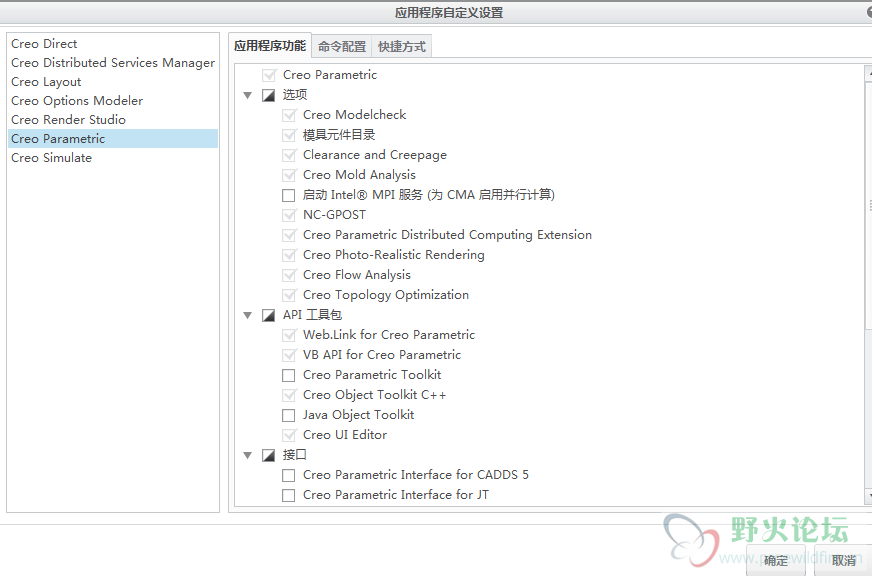Select Creo Simulate in application list

pyautogui.click(x=113, y=158)
